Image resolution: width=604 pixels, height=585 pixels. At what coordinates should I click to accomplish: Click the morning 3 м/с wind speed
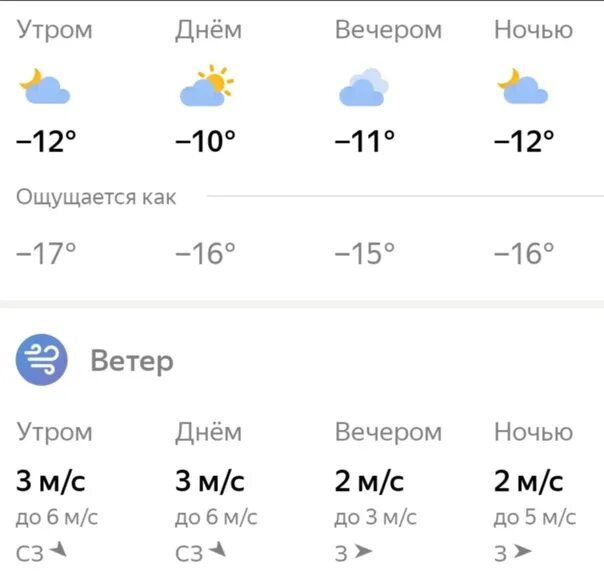(50, 481)
